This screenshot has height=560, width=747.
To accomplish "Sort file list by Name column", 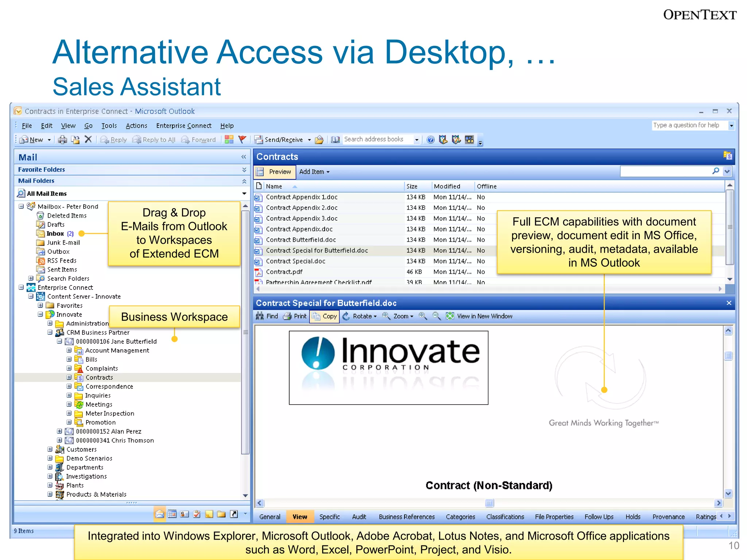I will click(274, 186).
